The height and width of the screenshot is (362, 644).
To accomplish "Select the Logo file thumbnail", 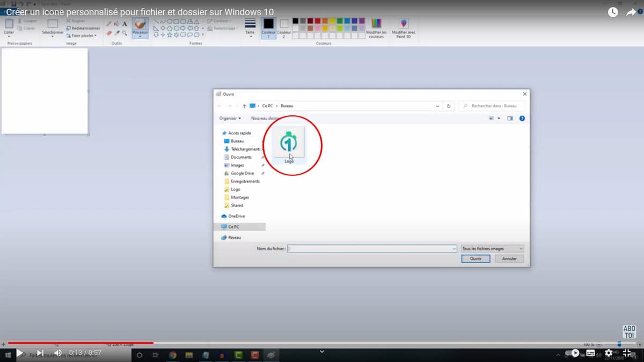I will click(x=289, y=144).
